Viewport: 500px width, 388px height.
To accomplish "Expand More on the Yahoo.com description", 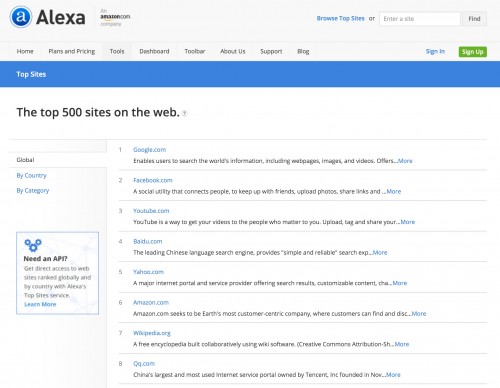I will [400, 283].
